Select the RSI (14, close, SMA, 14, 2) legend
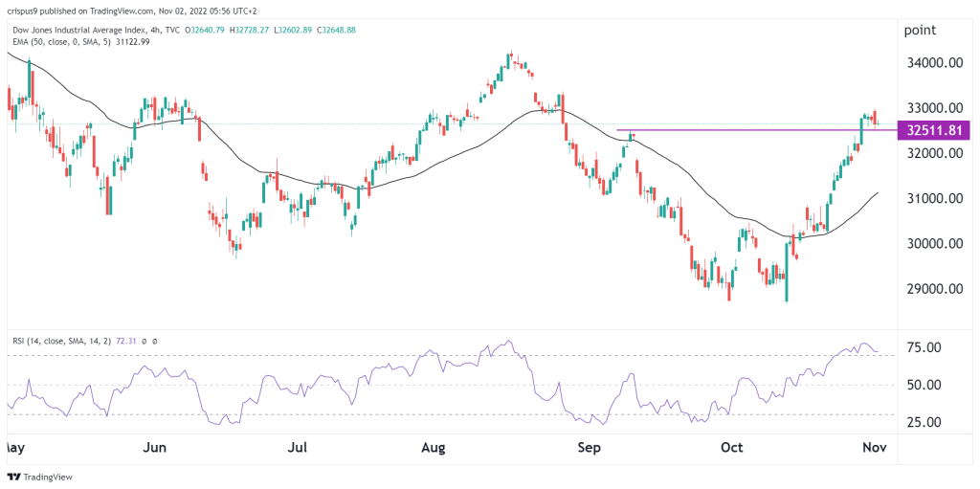 point(61,342)
